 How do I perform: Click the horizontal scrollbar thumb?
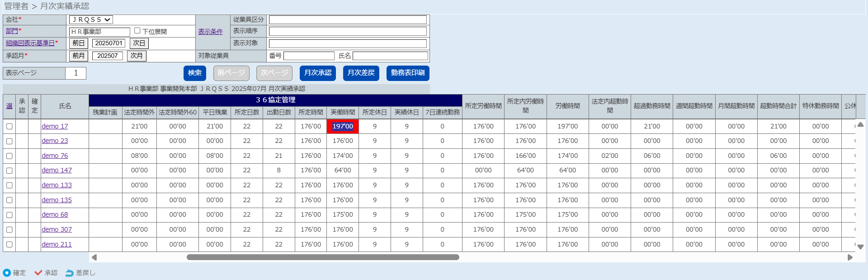point(323,257)
